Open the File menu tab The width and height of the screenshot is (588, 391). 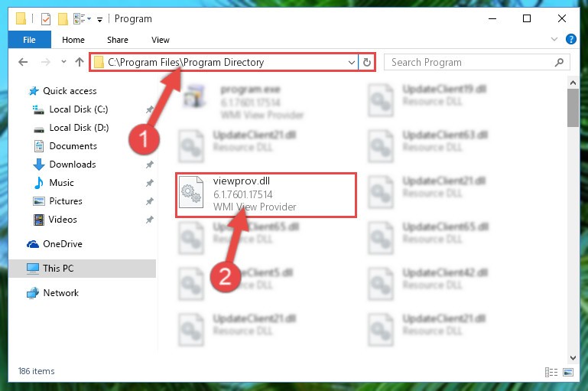coord(29,40)
